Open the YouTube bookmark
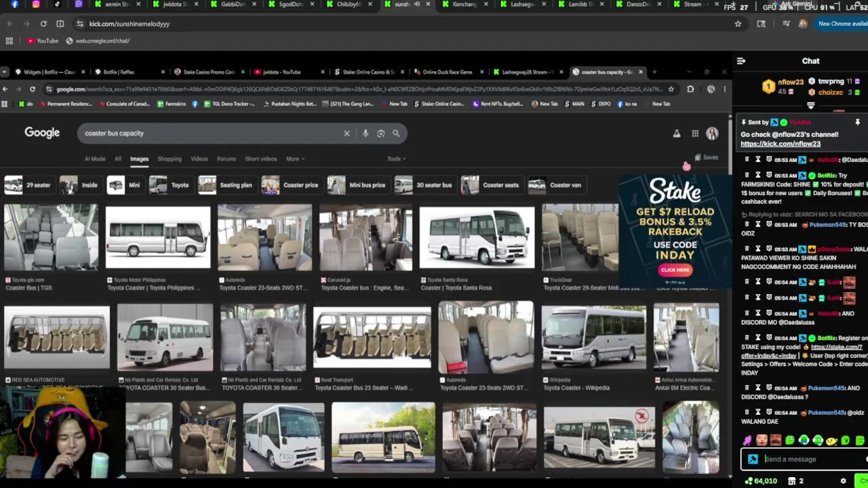Viewport: 868px width, 488px height. (x=43, y=41)
